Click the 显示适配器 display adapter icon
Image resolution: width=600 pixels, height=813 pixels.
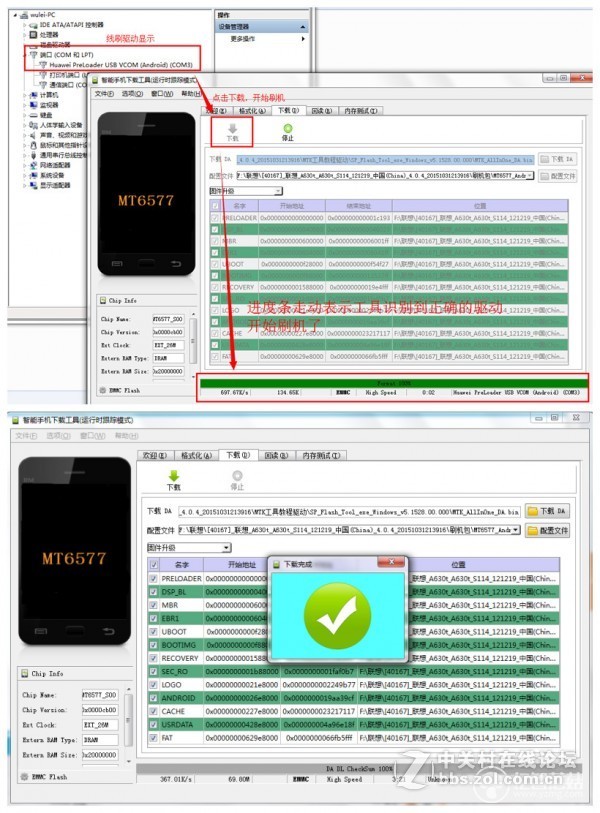(x=34, y=185)
